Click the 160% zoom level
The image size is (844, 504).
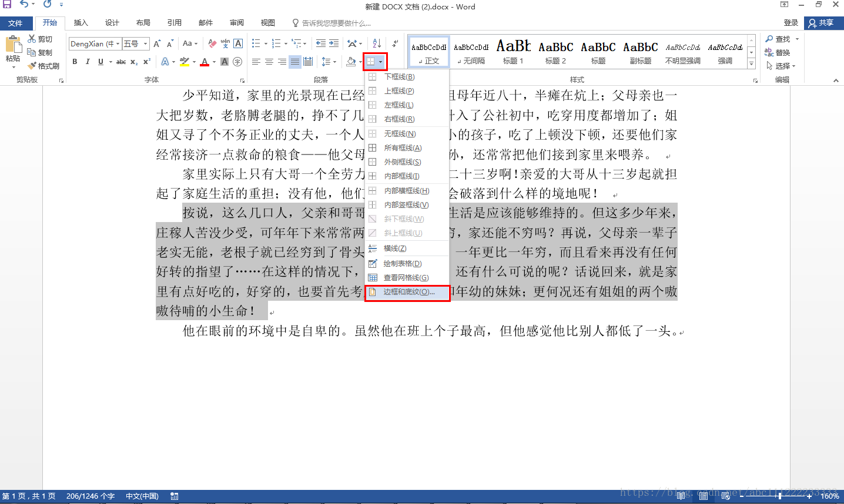(x=829, y=496)
